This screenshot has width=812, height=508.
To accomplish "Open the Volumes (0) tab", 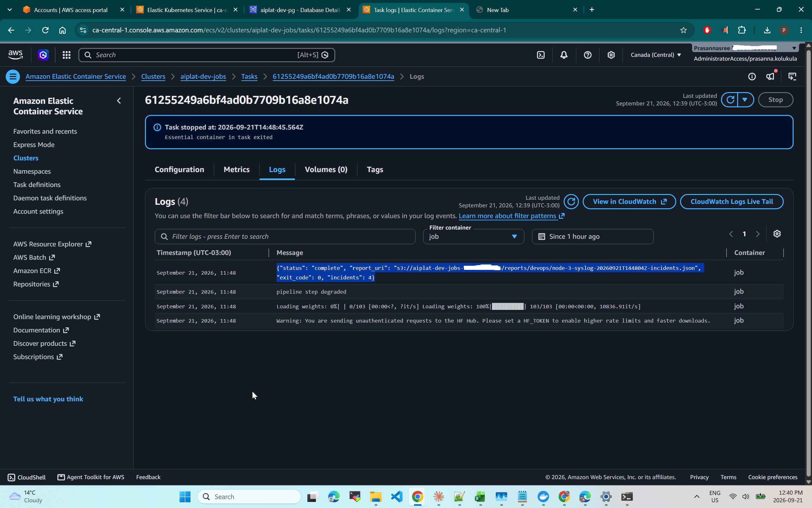I will pyautogui.click(x=326, y=170).
